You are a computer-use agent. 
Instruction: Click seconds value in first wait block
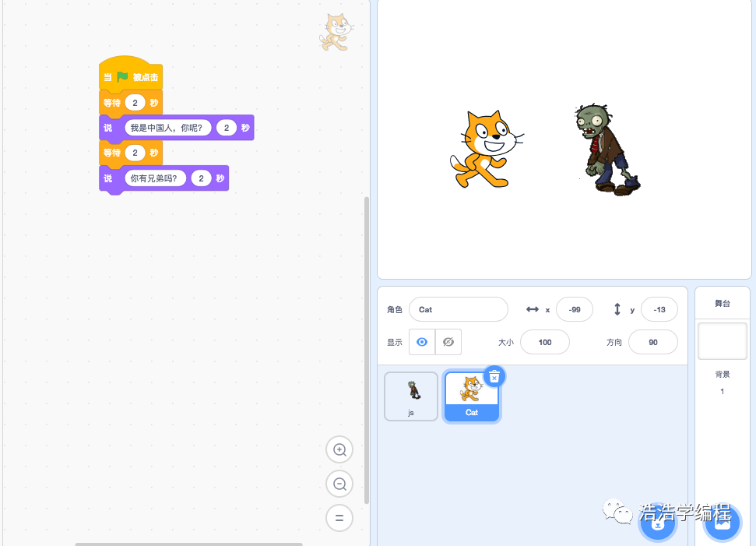tap(135, 103)
